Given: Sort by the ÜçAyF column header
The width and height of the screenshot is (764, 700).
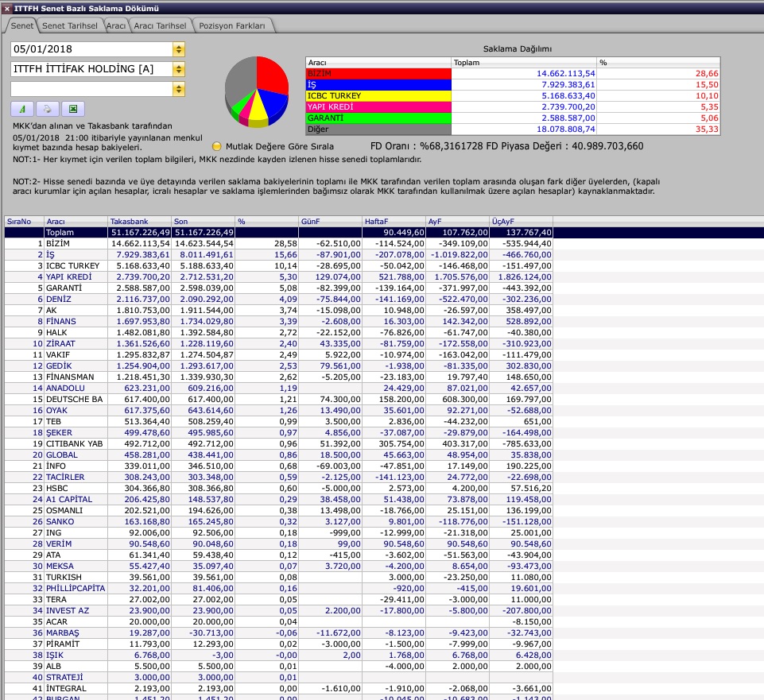Looking at the screenshot, I should pyautogui.click(x=522, y=222).
